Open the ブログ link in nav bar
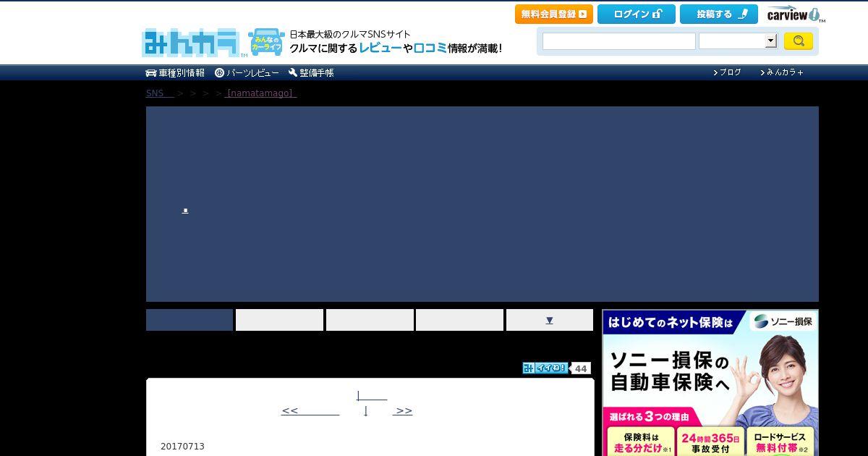 pyautogui.click(x=728, y=72)
